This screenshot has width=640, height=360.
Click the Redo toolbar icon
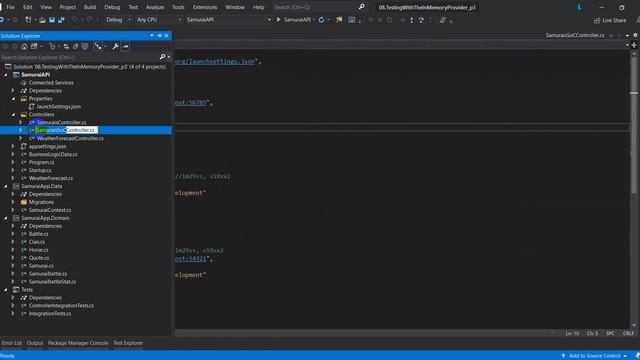(89, 20)
